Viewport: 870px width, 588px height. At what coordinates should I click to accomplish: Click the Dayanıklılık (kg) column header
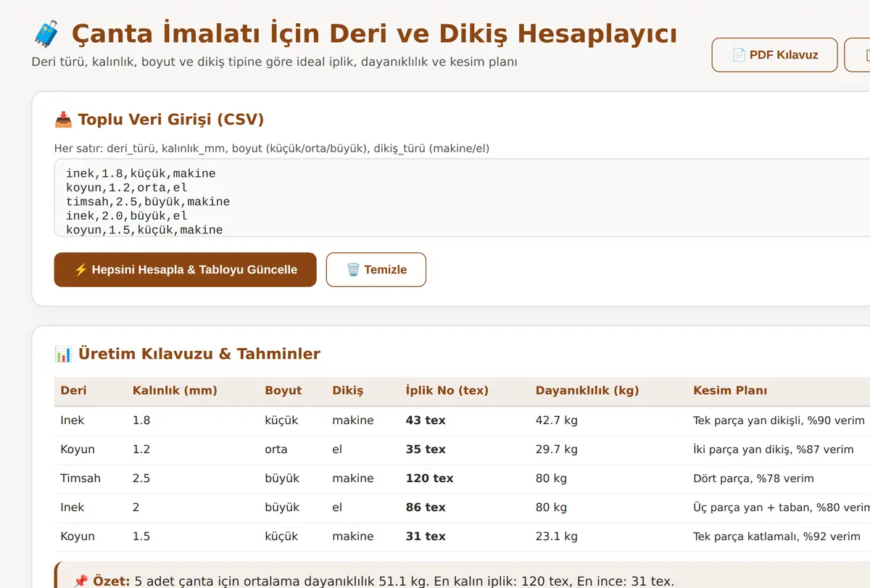(x=587, y=390)
